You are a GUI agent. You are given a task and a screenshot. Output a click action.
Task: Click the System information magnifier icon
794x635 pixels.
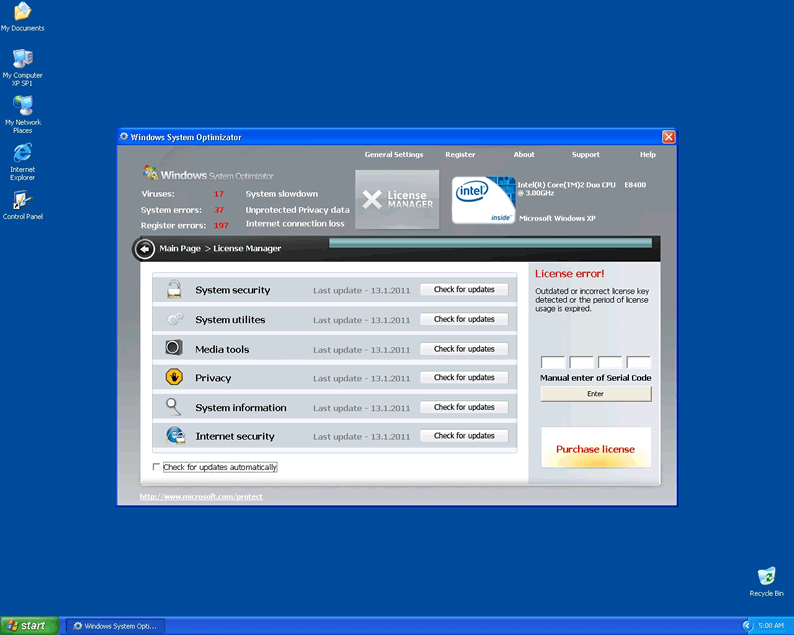tap(174, 407)
